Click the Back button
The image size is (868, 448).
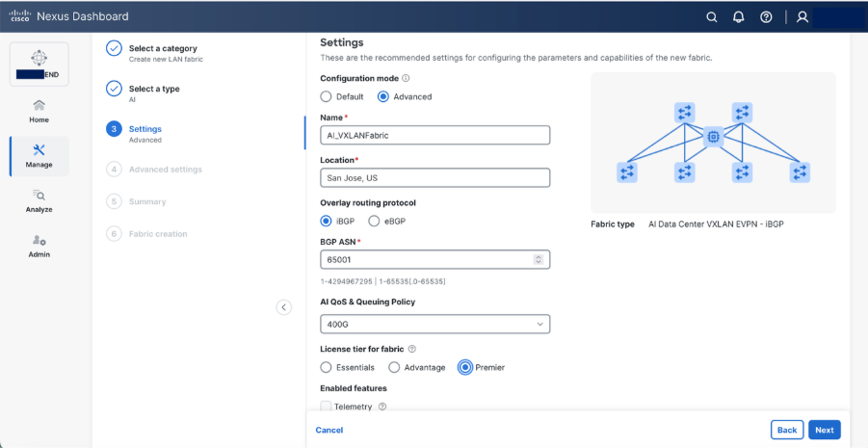[787, 430]
